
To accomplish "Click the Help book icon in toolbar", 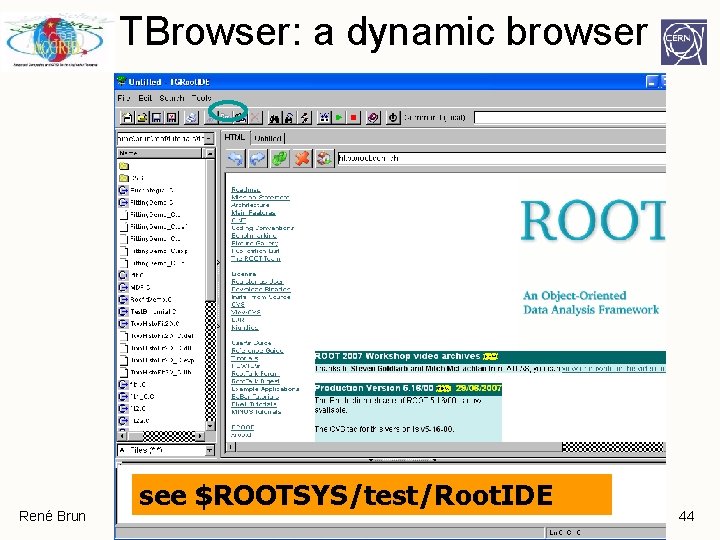I will pyautogui.click(x=373, y=118).
